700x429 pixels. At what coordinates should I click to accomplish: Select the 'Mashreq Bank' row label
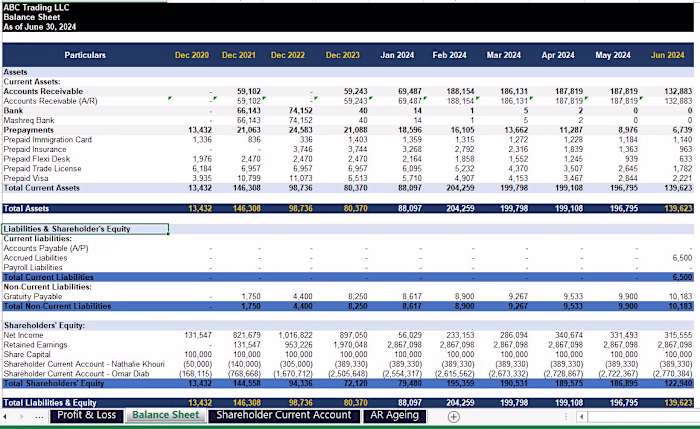(x=29, y=121)
